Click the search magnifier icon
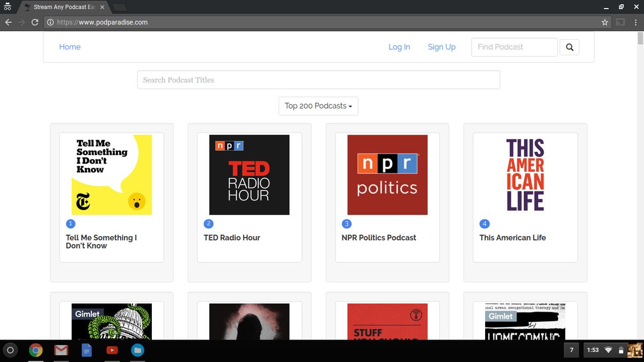Image resolution: width=644 pixels, height=362 pixels. (x=569, y=47)
